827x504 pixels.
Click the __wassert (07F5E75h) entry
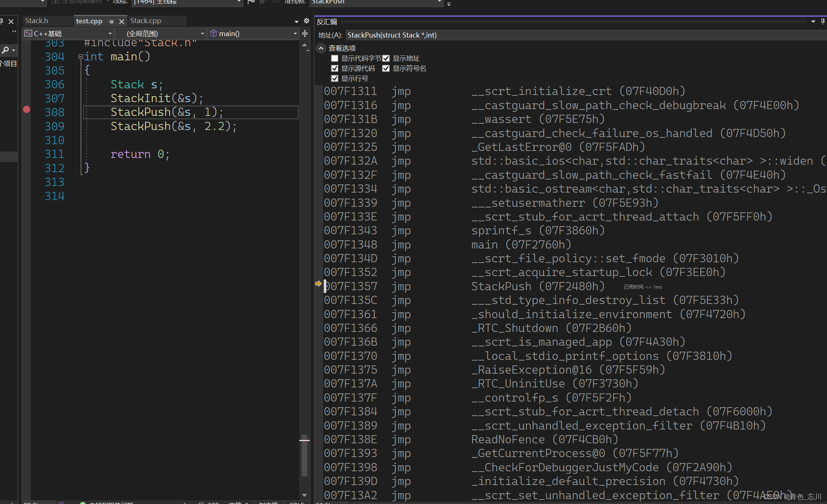coord(538,119)
